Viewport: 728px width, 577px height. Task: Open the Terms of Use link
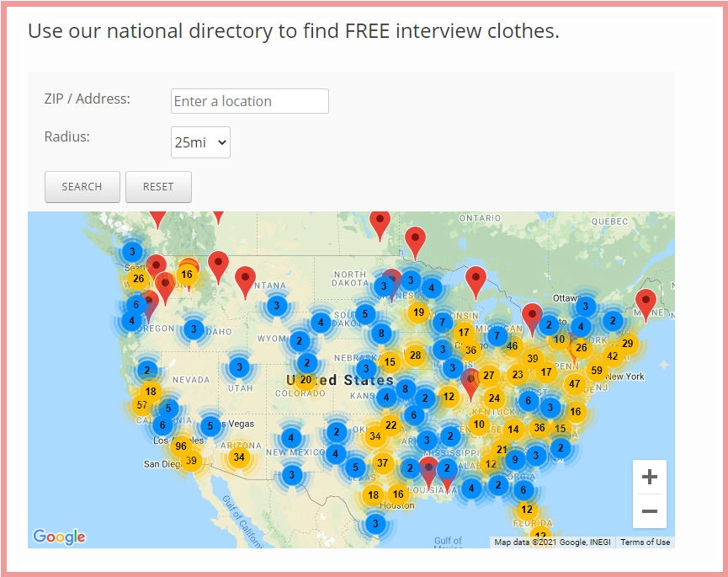(x=645, y=542)
